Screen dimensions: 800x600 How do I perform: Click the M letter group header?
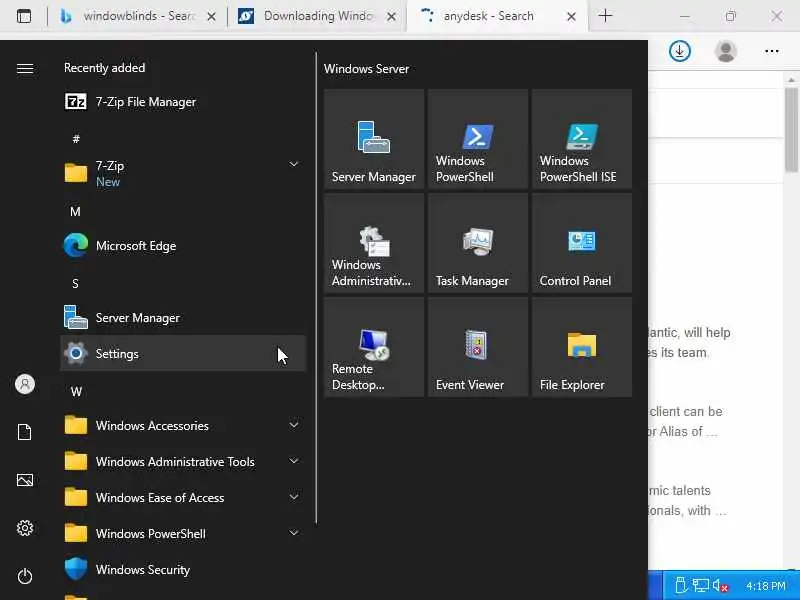(x=76, y=211)
